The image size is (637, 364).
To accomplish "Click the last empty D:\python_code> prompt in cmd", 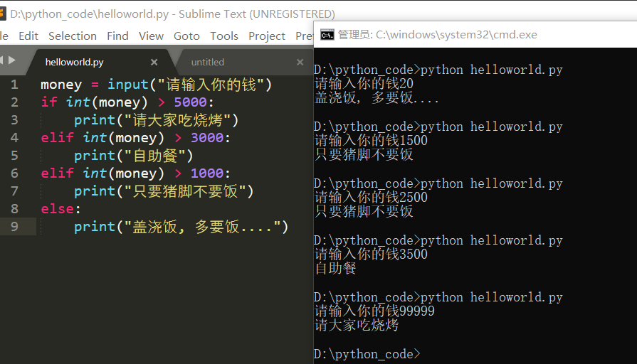I will 367,354.
